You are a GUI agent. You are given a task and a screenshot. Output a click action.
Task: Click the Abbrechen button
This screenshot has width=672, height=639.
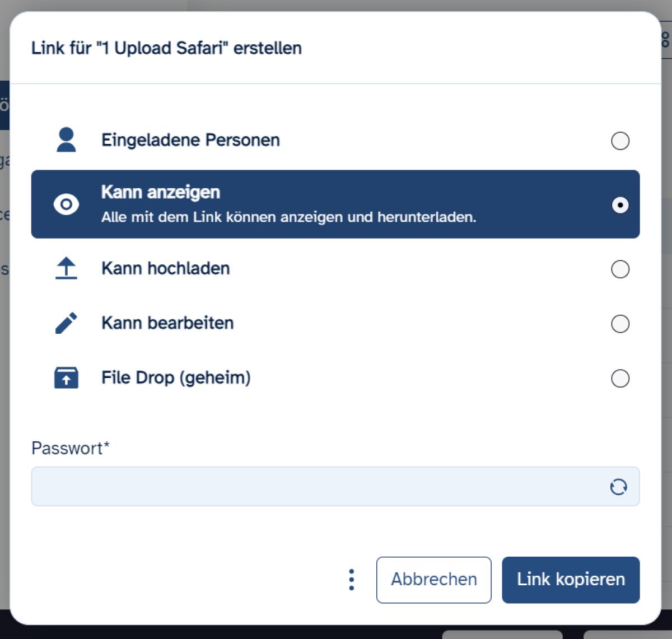[x=434, y=580]
